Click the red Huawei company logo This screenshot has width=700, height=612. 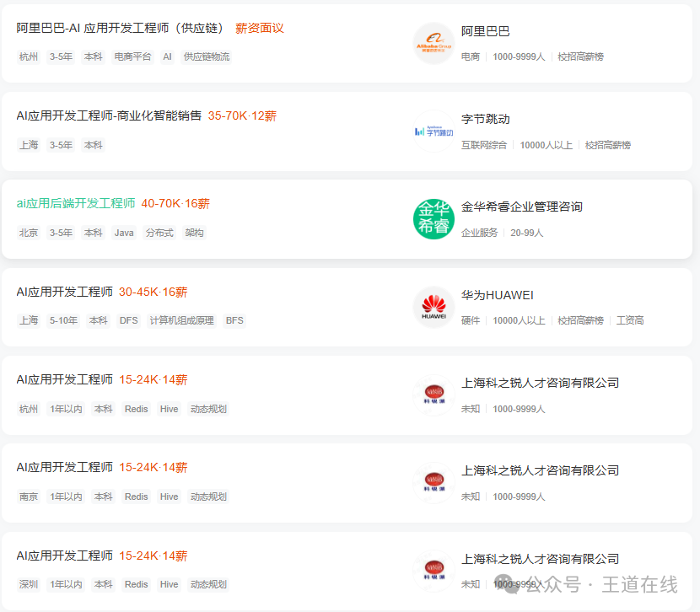coord(433,307)
